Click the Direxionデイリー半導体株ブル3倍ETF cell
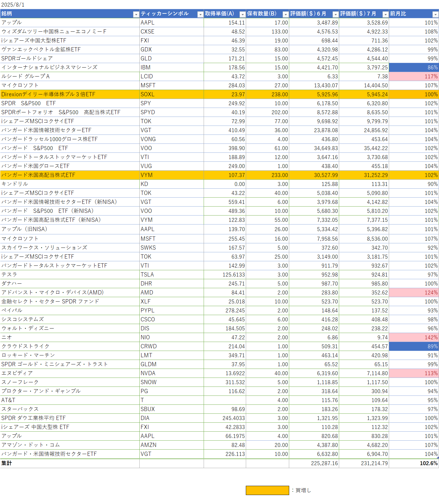The width and height of the screenshot is (439, 504). click(x=70, y=94)
